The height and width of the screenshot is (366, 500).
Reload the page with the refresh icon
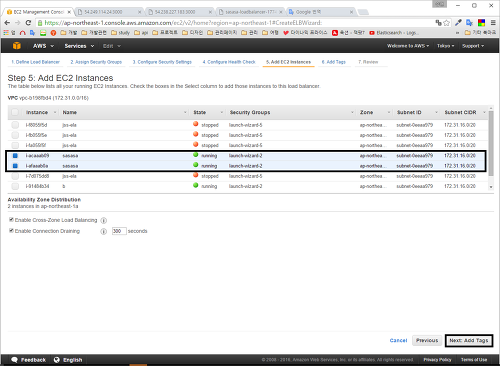point(28,23)
